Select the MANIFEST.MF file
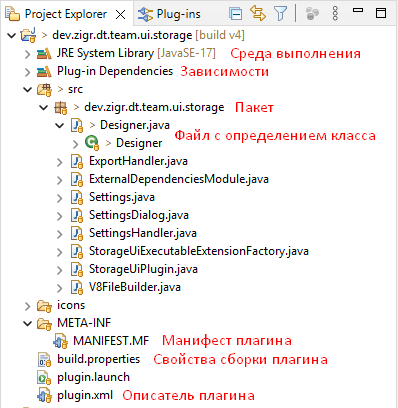Image resolution: width=398 pixels, height=408 pixels. click(x=111, y=341)
